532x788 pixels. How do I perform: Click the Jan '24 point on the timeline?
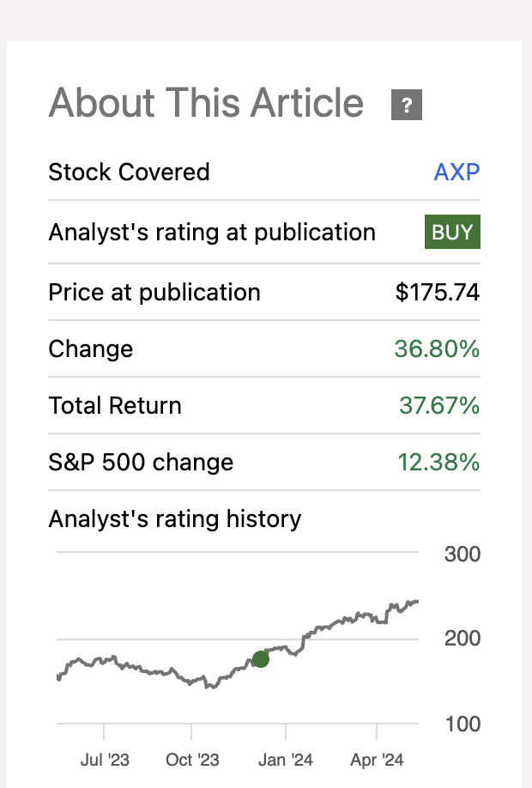(287, 760)
